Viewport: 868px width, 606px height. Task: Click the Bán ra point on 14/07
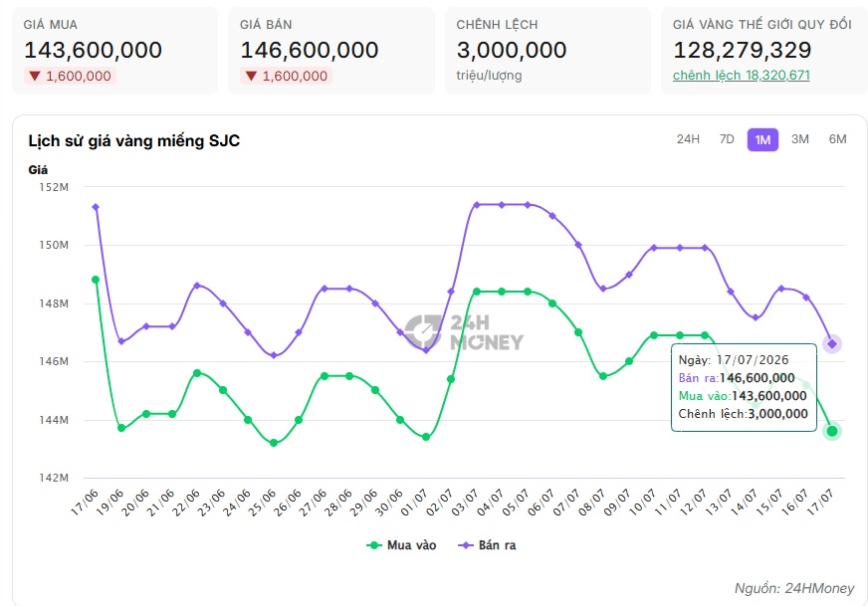pyautogui.click(x=756, y=317)
